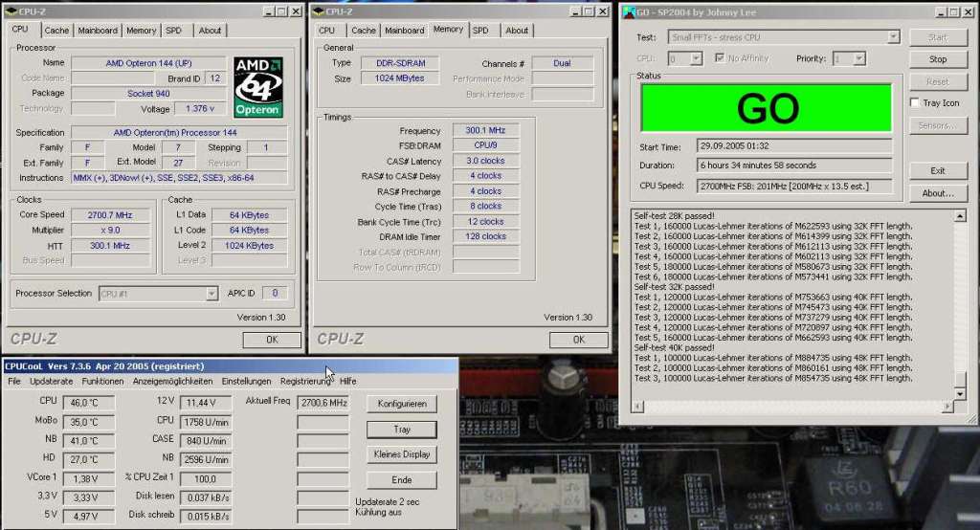Click the Kleines Display button
The image size is (980, 530).
402,454
